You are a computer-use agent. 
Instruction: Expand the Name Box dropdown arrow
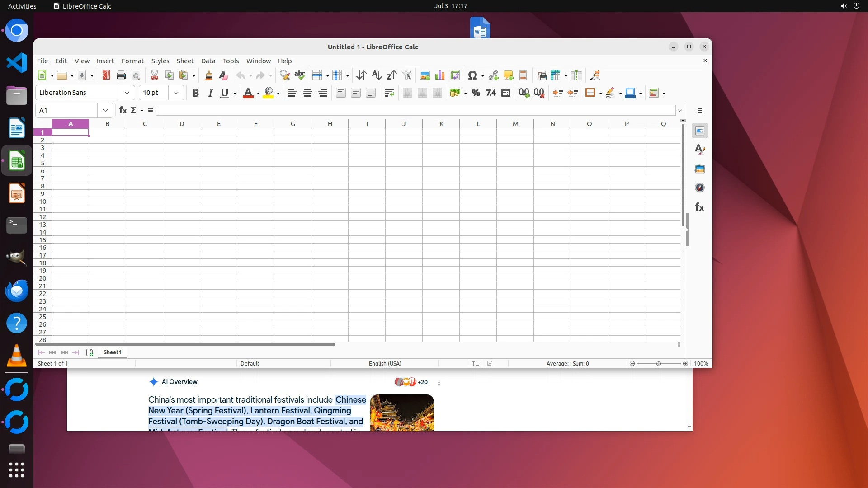105,110
